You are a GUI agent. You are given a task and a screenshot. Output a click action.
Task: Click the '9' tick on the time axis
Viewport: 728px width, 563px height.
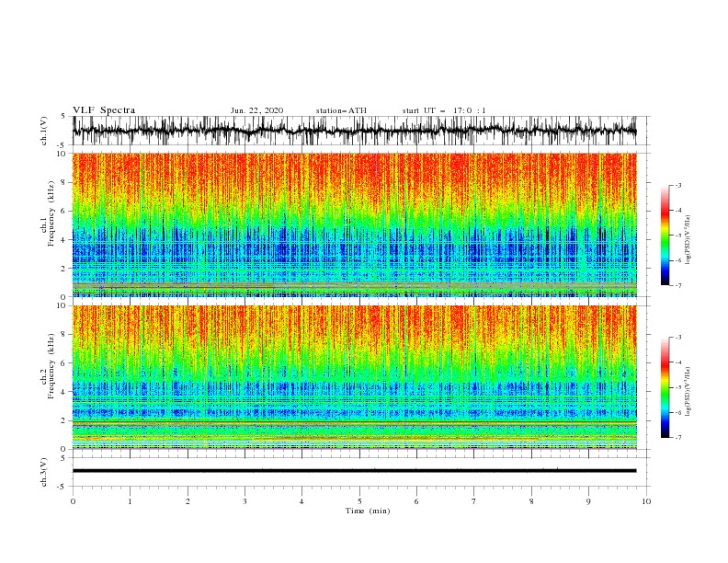pos(588,501)
